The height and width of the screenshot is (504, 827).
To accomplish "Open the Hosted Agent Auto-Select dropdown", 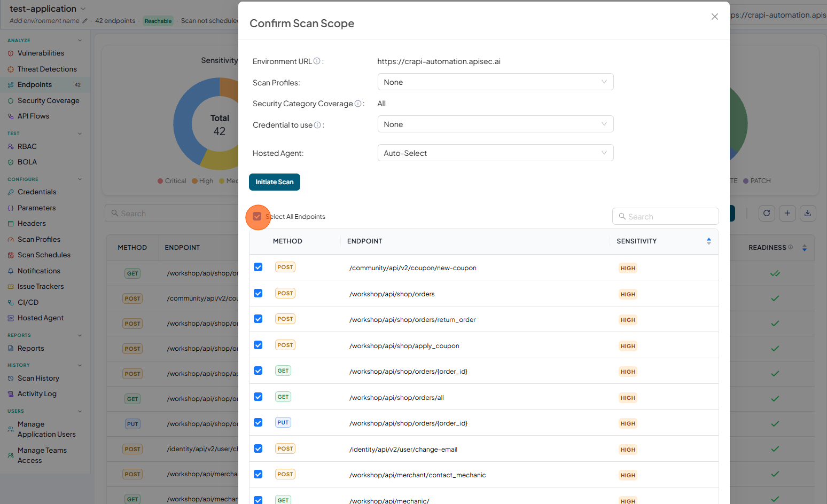I will [x=495, y=153].
